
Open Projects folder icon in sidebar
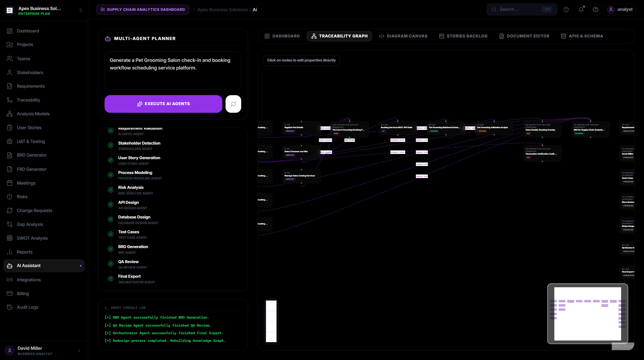click(9, 45)
